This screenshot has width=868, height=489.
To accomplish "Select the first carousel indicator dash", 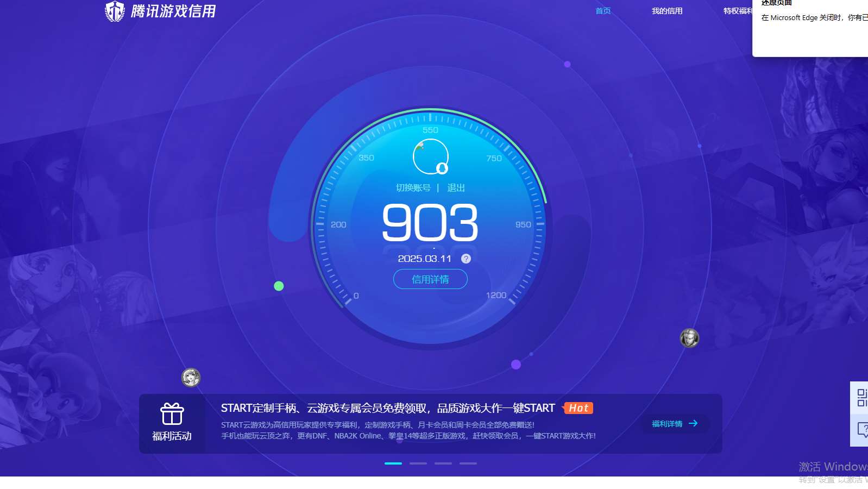I will pyautogui.click(x=393, y=463).
